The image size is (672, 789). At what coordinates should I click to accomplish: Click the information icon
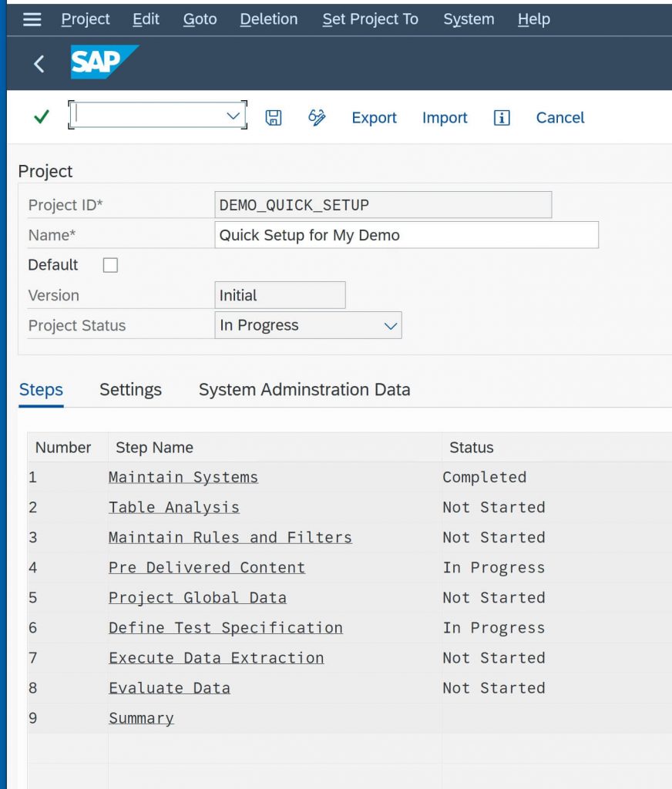tap(502, 118)
